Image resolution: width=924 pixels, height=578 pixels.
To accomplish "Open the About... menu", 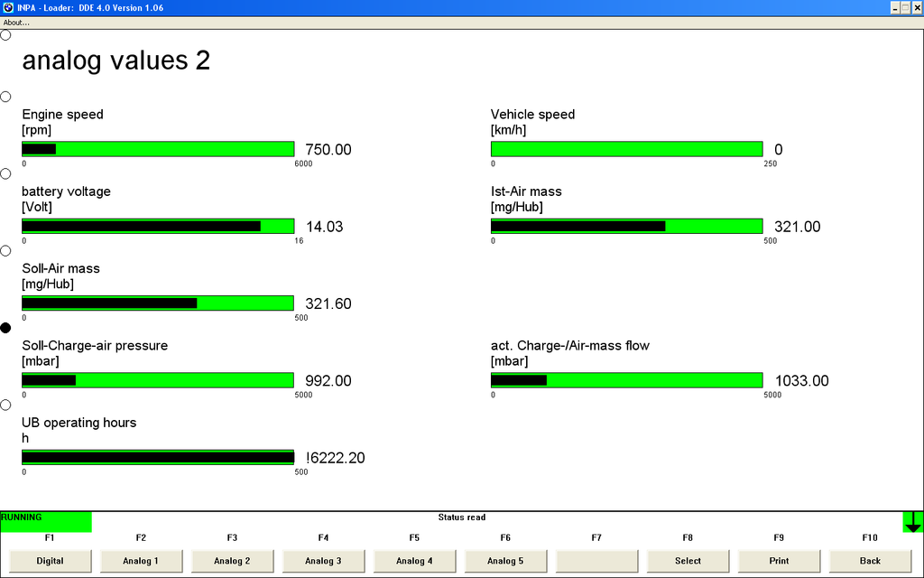I will point(16,23).
